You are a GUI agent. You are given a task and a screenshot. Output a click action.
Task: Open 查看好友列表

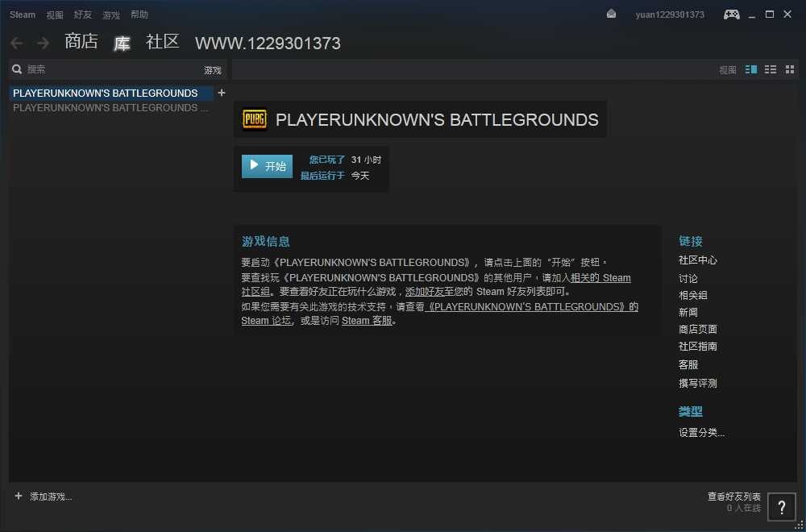pyautogui.click(x=734, y=496)
